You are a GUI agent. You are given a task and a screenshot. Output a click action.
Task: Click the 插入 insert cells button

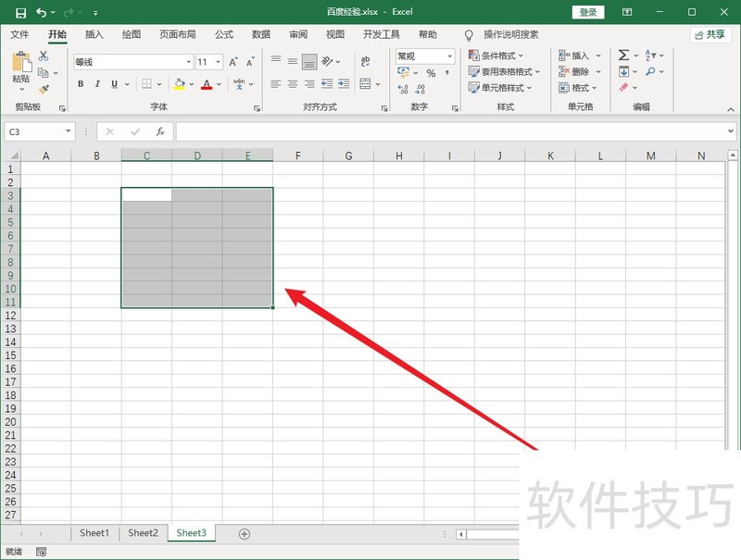tap(573, 56)
